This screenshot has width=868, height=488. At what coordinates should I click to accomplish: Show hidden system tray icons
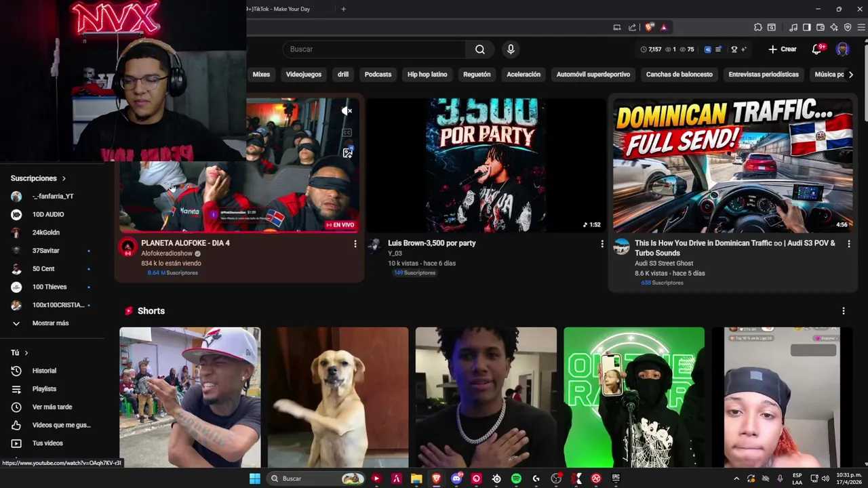pos(736,479)
